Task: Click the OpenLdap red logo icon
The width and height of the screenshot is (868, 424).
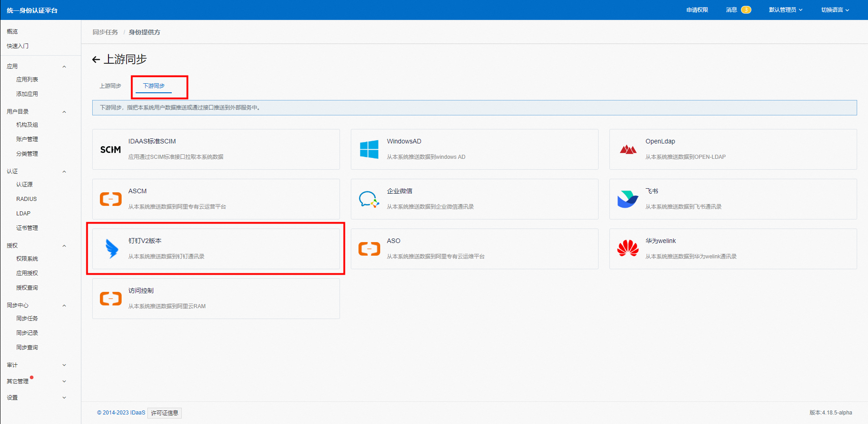Action: click(x=628, y=150)
